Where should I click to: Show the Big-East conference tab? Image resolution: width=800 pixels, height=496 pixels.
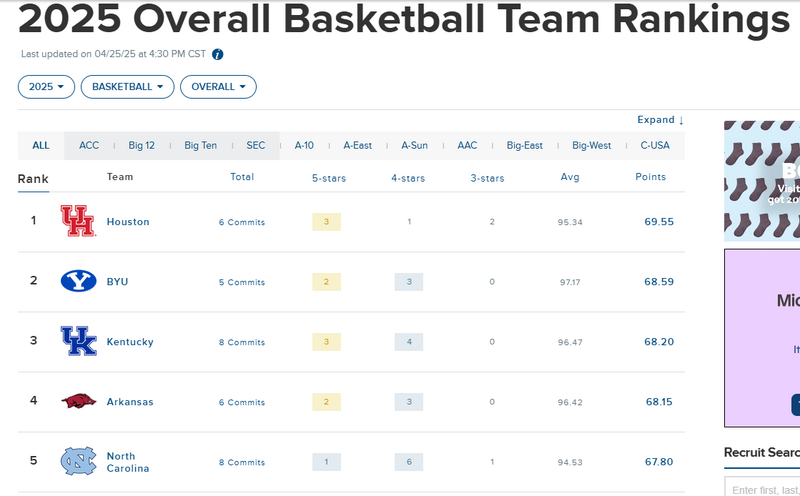tap(525, 145)
